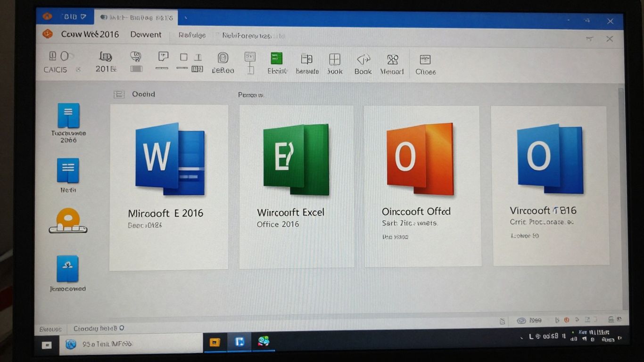644x362 pixels.
Task: Switch to the Dowent tab
Action: [146, 34]
